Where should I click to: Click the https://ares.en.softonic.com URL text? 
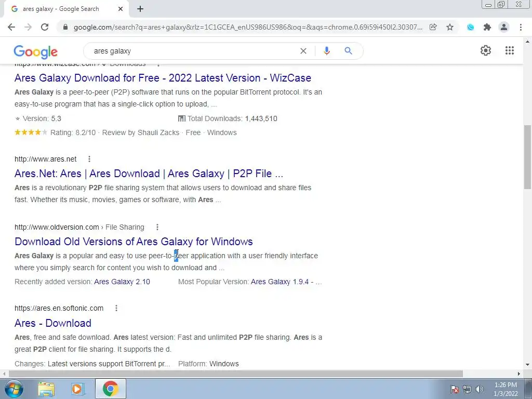tap(59, 308)
